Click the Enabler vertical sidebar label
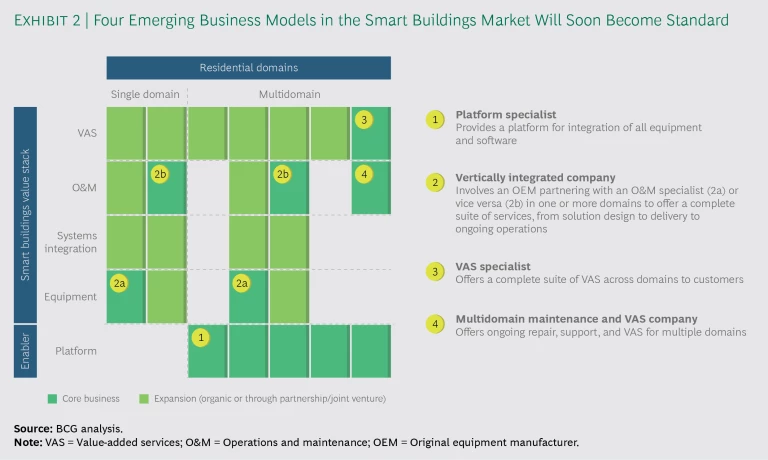The image size is (768, 460). pyautogui.click(x=24, y=351)
